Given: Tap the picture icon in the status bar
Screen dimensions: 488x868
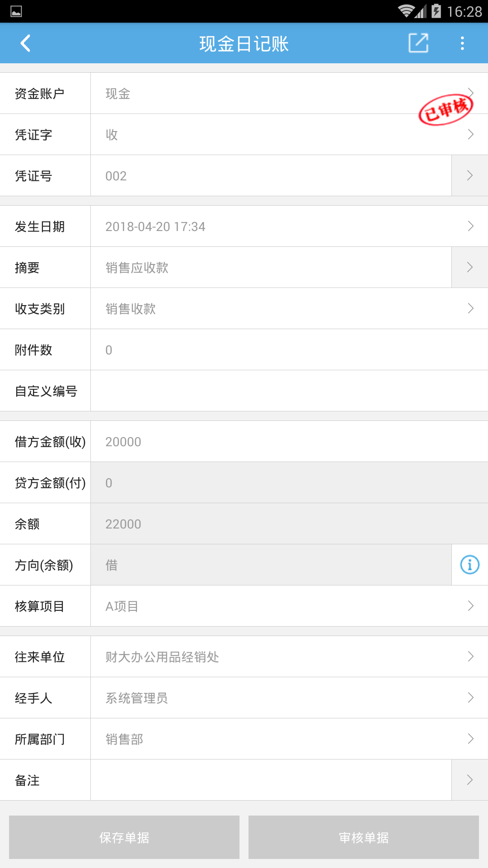Looking at the screenshot, I should pos(16,11).
